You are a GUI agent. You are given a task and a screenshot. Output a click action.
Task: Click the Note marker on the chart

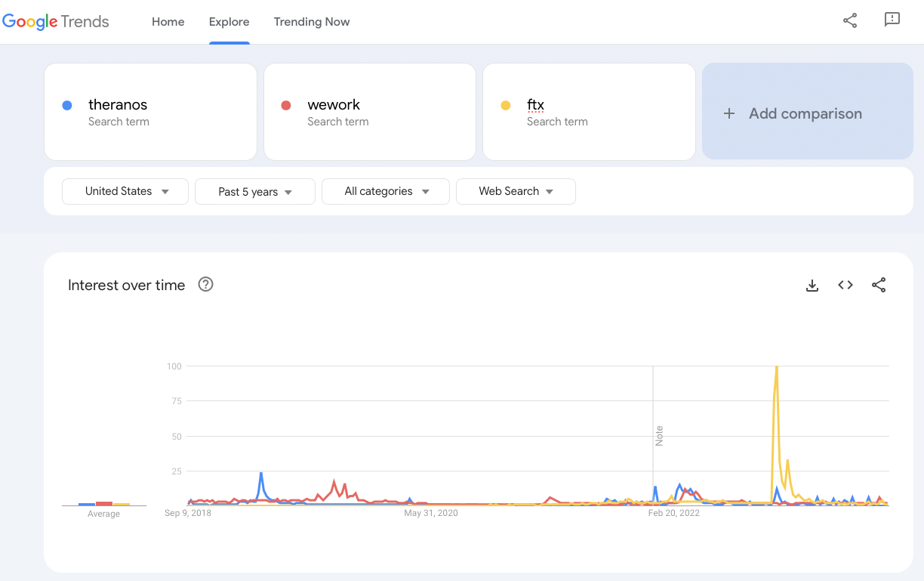(x=659, y=436)
